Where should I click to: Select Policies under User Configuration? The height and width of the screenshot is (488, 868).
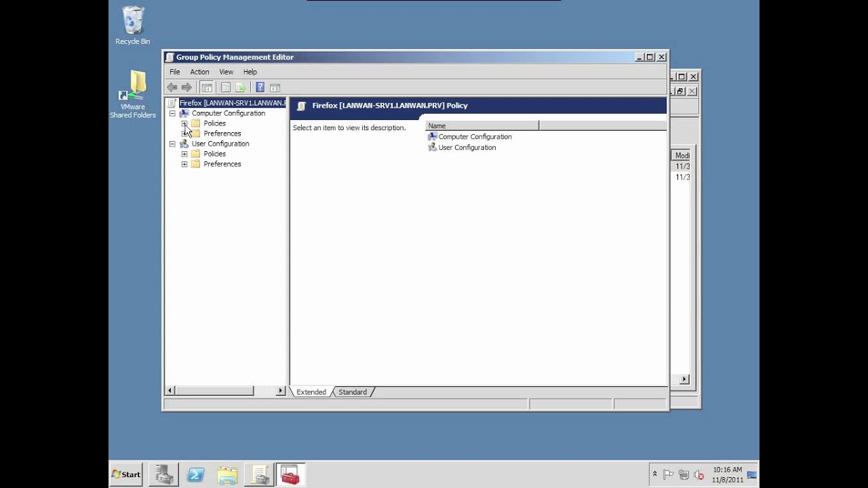point(214,154)
